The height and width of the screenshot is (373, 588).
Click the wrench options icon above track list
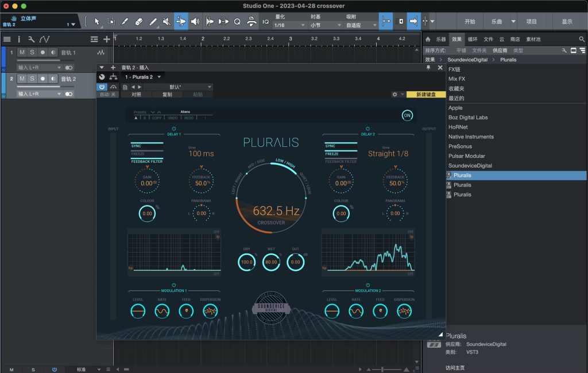[31, 39]
